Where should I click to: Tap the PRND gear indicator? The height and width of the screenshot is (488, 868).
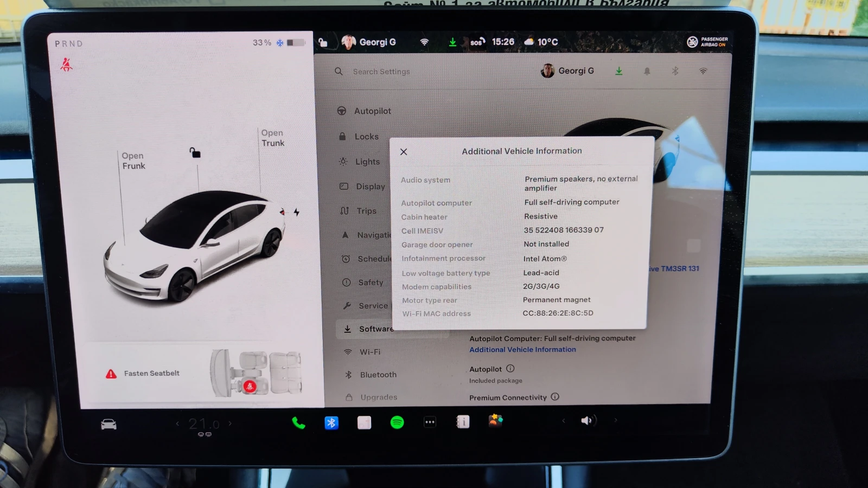point(68,43)
